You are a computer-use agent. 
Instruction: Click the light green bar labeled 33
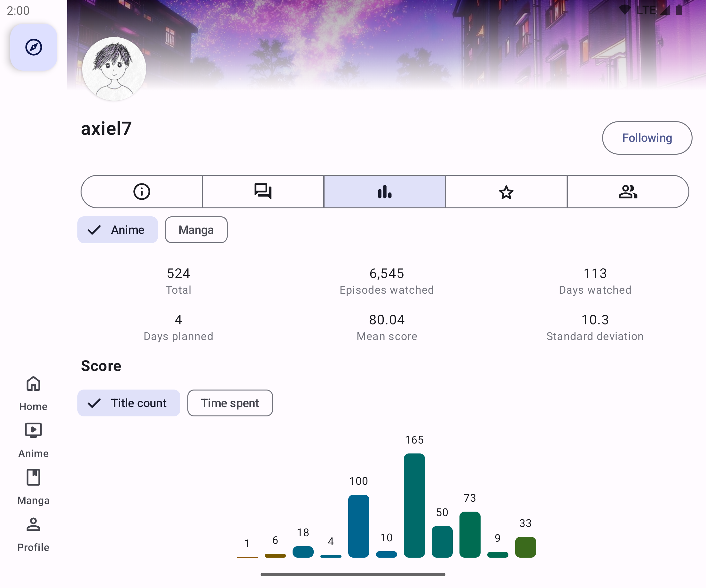(x=525, y=547)
